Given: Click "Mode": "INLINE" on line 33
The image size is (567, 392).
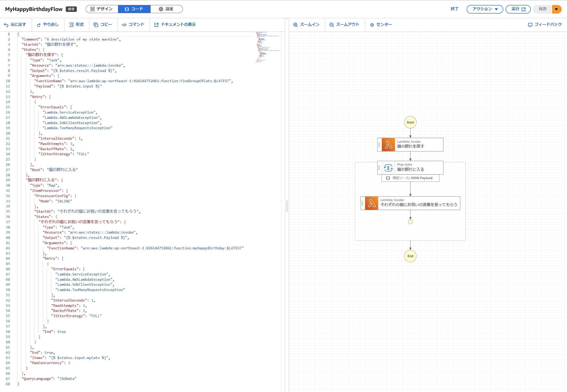Looking at the screenshot, I should coord(55,201).
